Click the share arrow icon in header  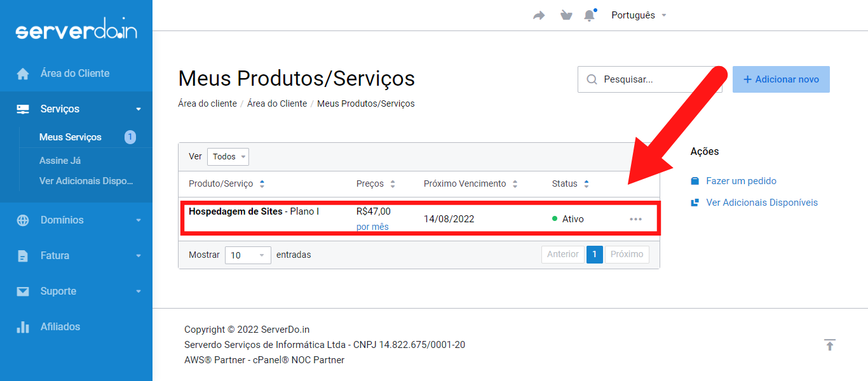(x=539, y=15)
